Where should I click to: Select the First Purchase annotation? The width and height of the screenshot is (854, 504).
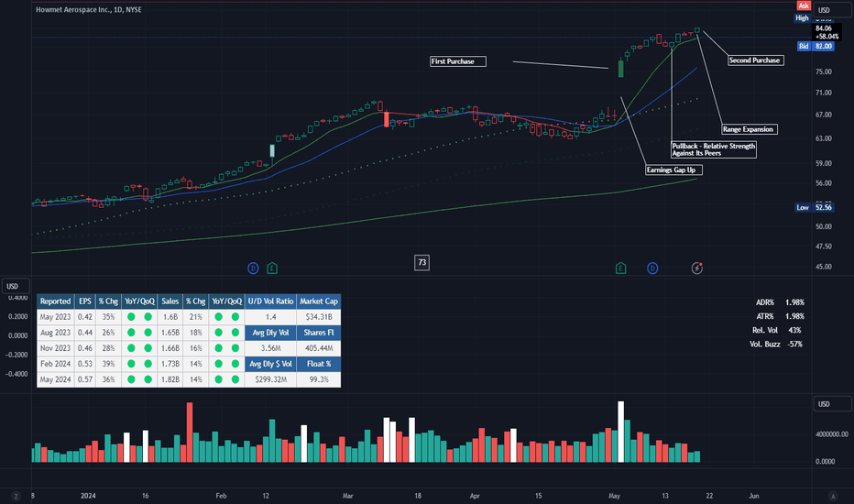[458, 61]
